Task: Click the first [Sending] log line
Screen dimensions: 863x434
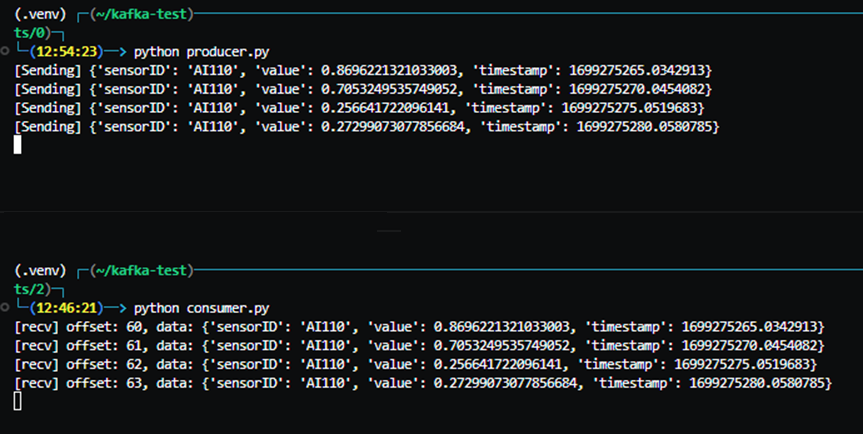Action: (x=363, y=70)
